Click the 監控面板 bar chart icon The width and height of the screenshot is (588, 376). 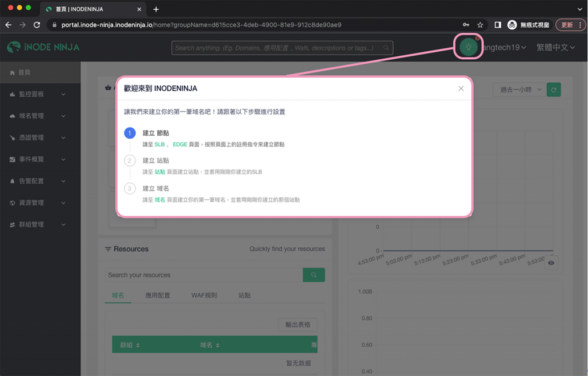pyautogui.click(x=12, y=94)
